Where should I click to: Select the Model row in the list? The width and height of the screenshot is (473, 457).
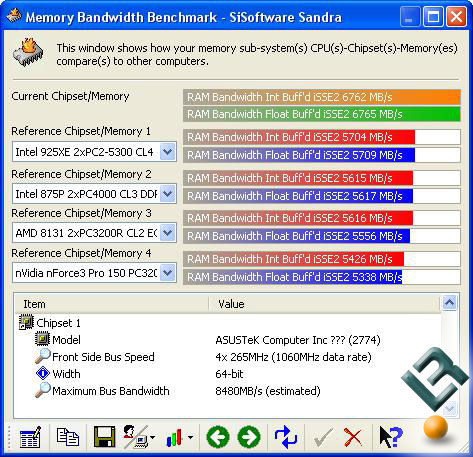(x=228, y=340)
